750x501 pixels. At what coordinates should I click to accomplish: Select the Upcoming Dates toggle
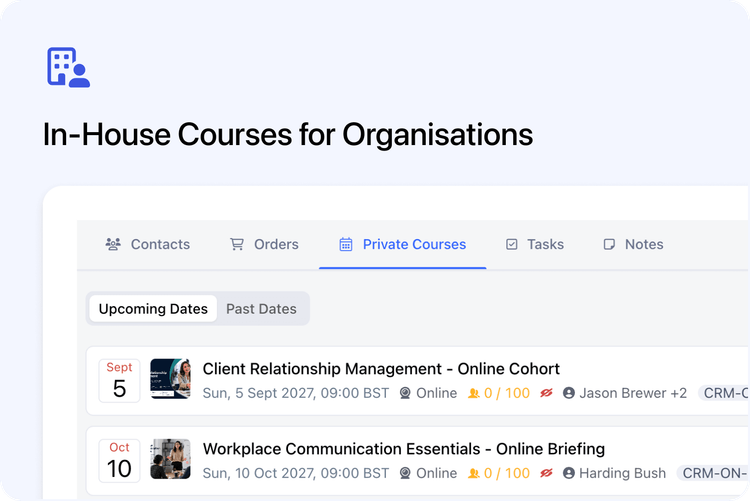(x=153, y=309)
